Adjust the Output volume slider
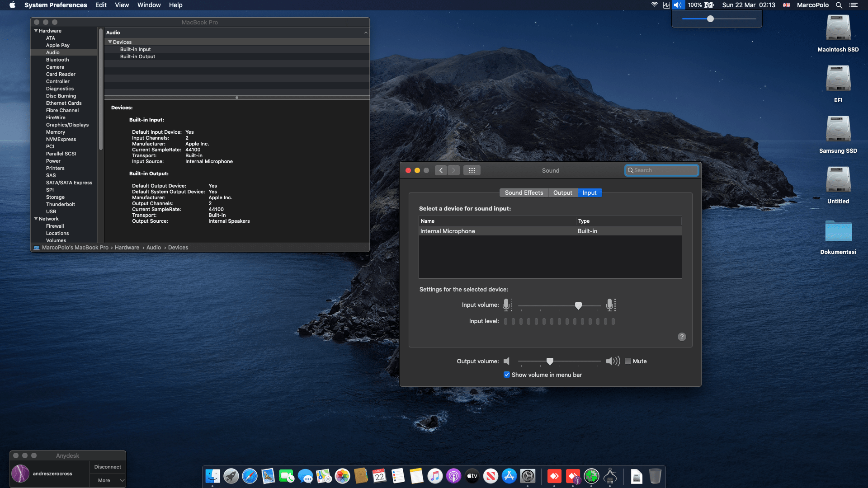 (550, 361)
